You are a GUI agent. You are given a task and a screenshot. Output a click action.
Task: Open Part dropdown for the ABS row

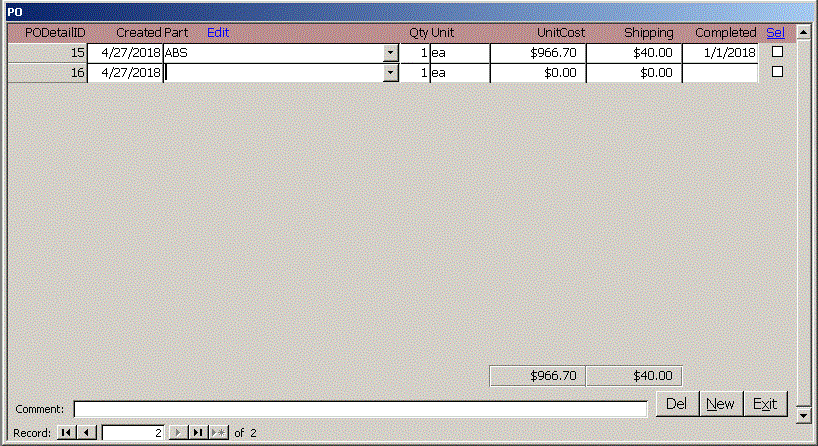coord(390,53)
